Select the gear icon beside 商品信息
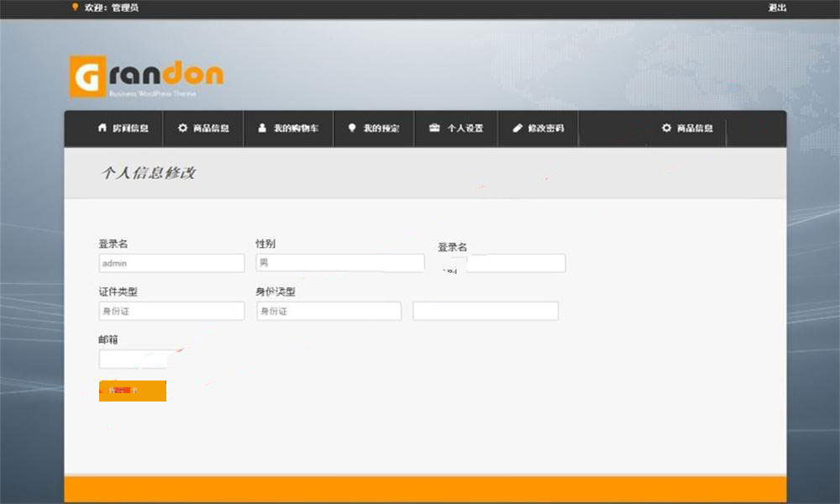The width and height of the screenshot is (840, 504). [x=182, y=129]
